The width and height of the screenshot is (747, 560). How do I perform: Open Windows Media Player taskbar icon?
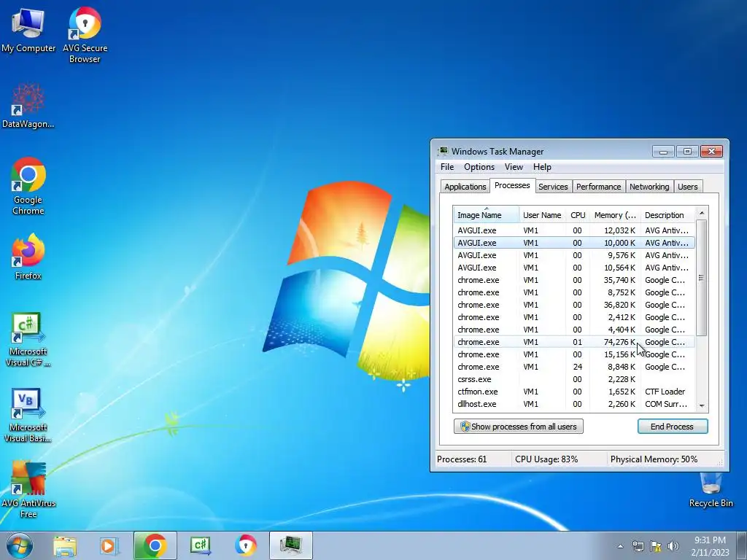(x=109, y=545)
